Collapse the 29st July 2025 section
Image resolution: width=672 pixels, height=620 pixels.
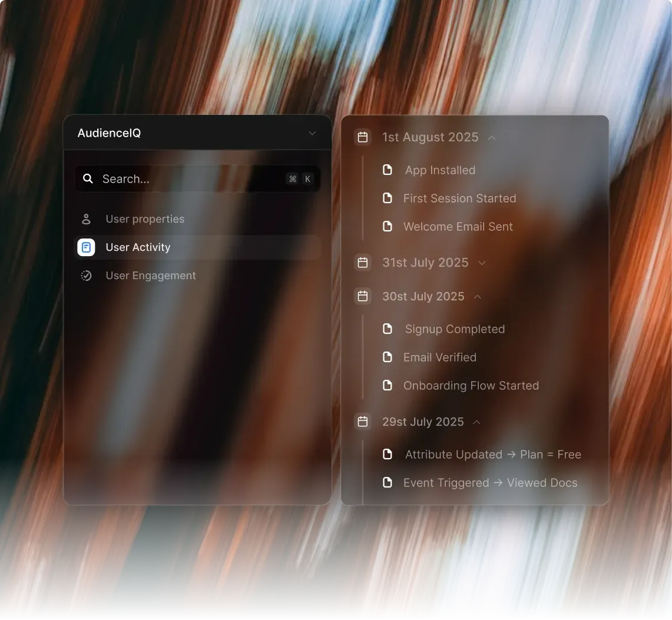pos(477,422)
